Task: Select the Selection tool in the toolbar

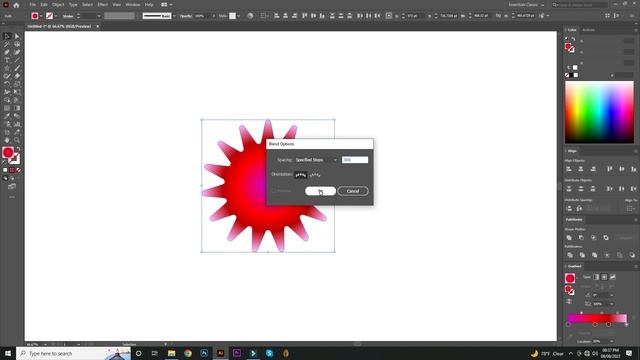Action: tap(7, 36)
